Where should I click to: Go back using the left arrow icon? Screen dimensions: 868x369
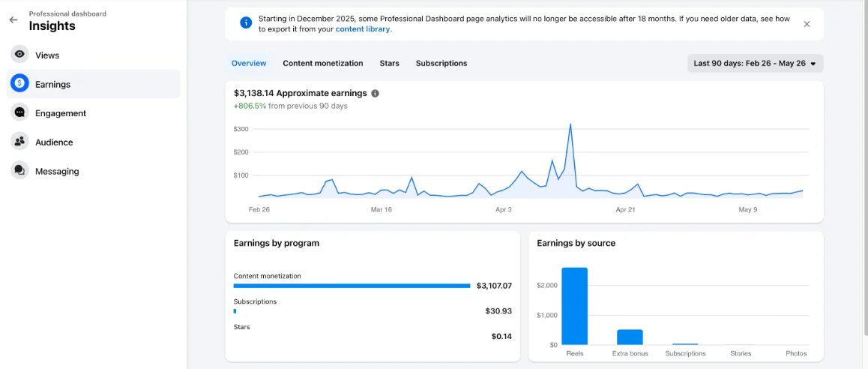pos(13,19)
